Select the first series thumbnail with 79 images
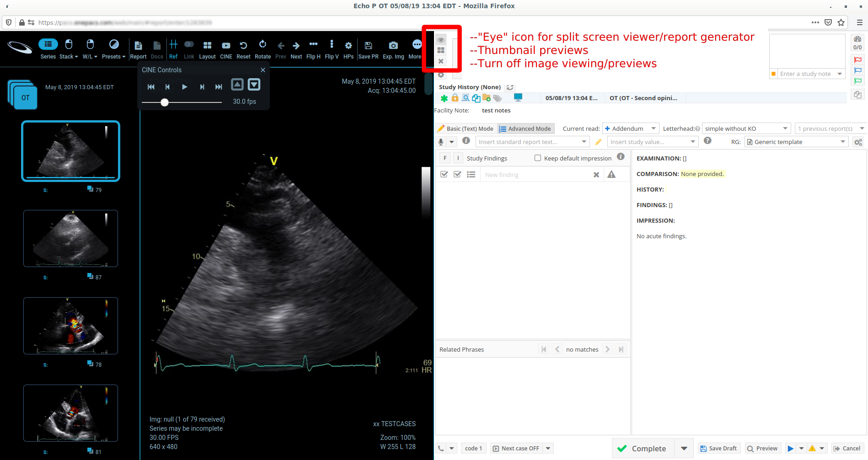868x460 pixels. click(x=70, y=151)
